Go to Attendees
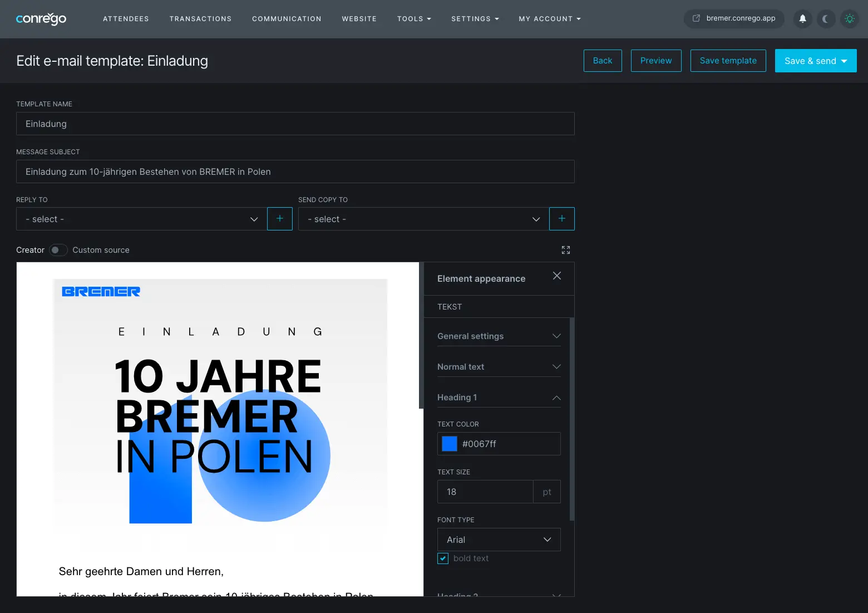The height and width of the screenshot is (613, 868). click(126, 19)
